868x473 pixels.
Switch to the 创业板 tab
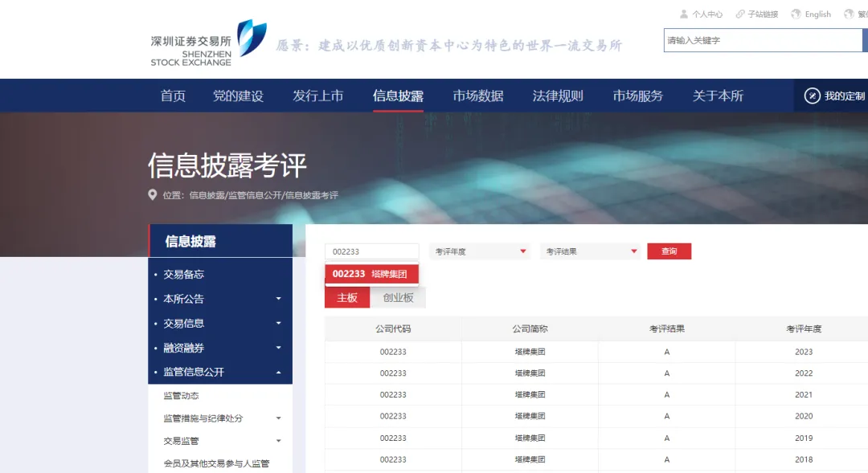[x=399, y=296]
